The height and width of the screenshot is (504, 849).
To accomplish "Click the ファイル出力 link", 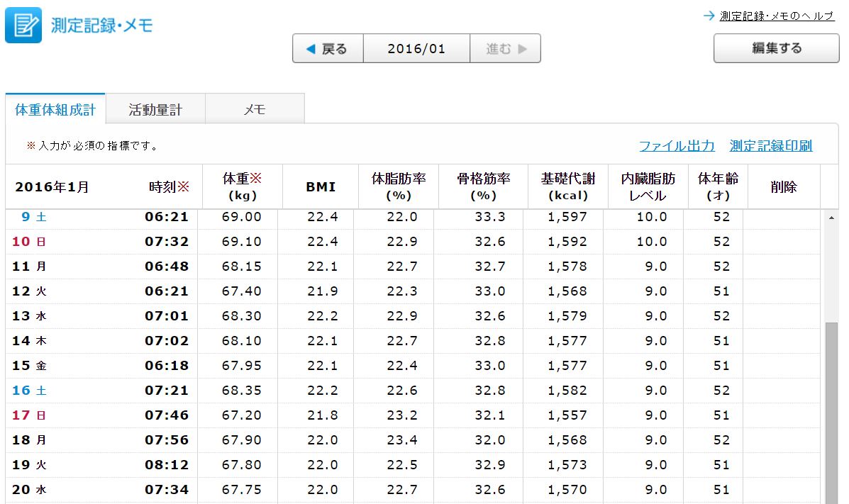I will 677,146.
